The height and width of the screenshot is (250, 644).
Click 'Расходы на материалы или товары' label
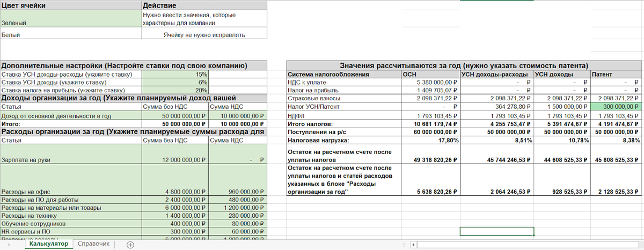[71, 207]
